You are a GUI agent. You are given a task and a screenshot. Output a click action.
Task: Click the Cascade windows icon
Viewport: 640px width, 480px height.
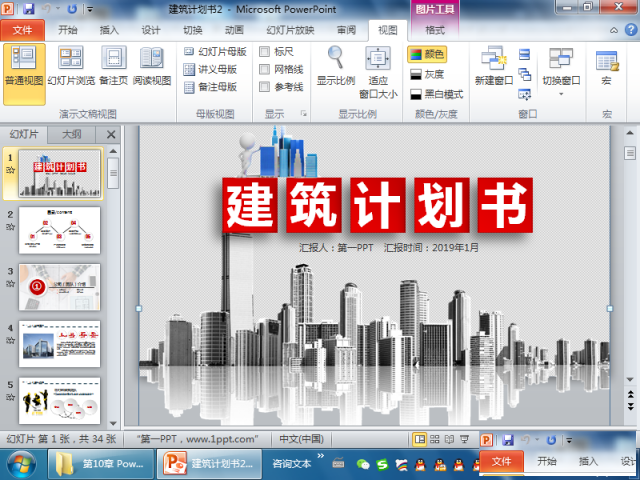(524, 74)
